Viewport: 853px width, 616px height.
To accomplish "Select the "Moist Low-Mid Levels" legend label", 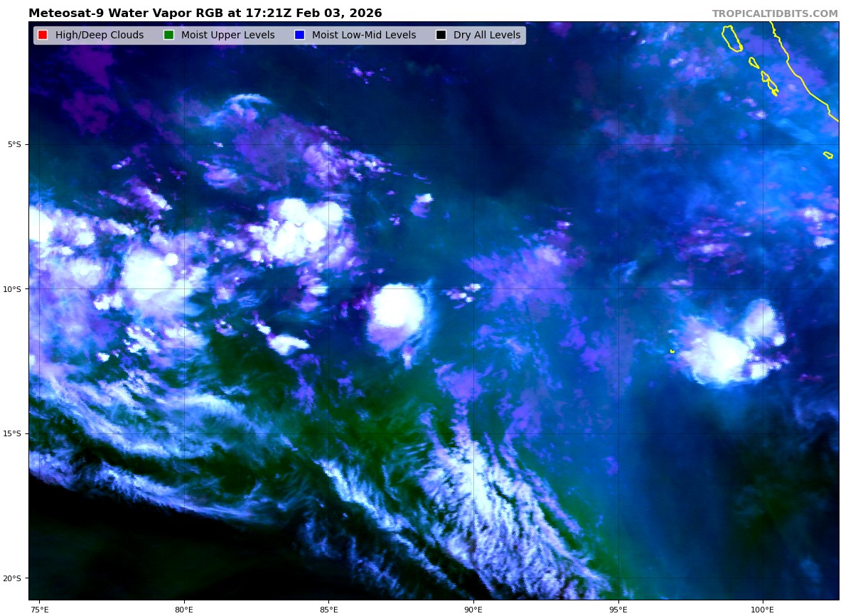I will click(363, 36).
